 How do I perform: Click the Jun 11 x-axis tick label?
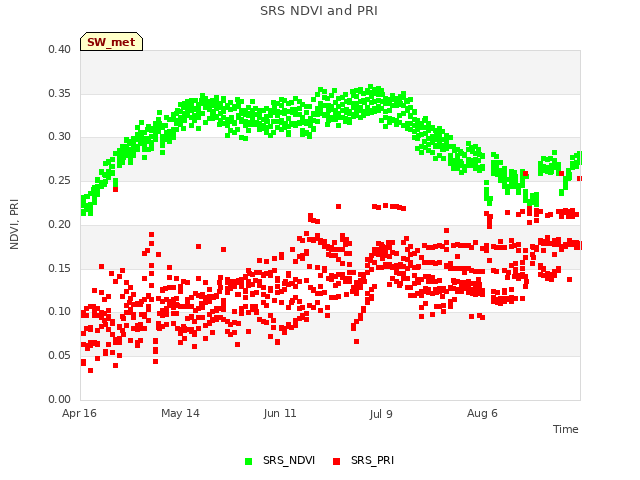coord(280,413)
